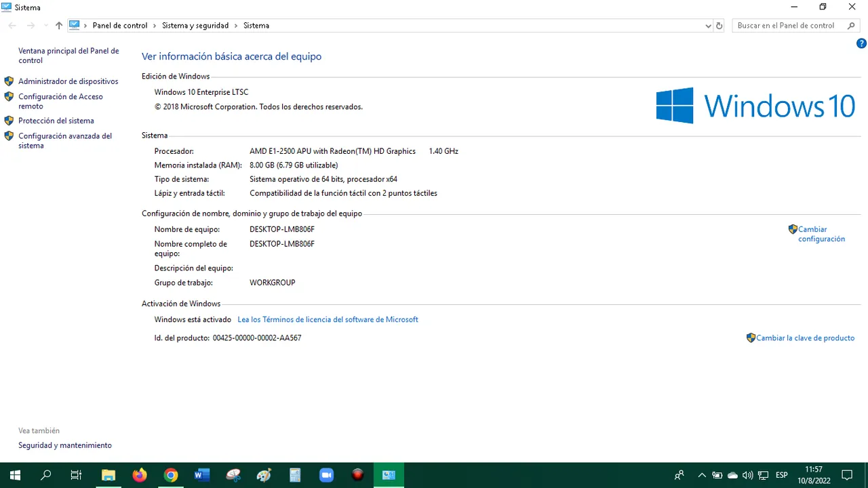The height and width of the screenshot is (488, 868).
Task: Click computer name DESKTOP-LMB806F beside Nombre de equipo
Action: pos(282,229)
